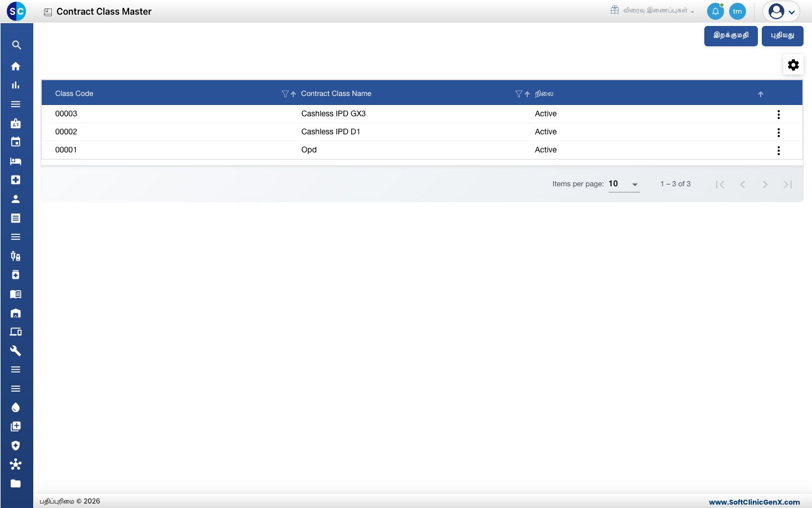Image resolution: width=812 pixels, height=508 pixels.
Task: Go to the home icon in the sidebar
Action: (x=16, y=66)
